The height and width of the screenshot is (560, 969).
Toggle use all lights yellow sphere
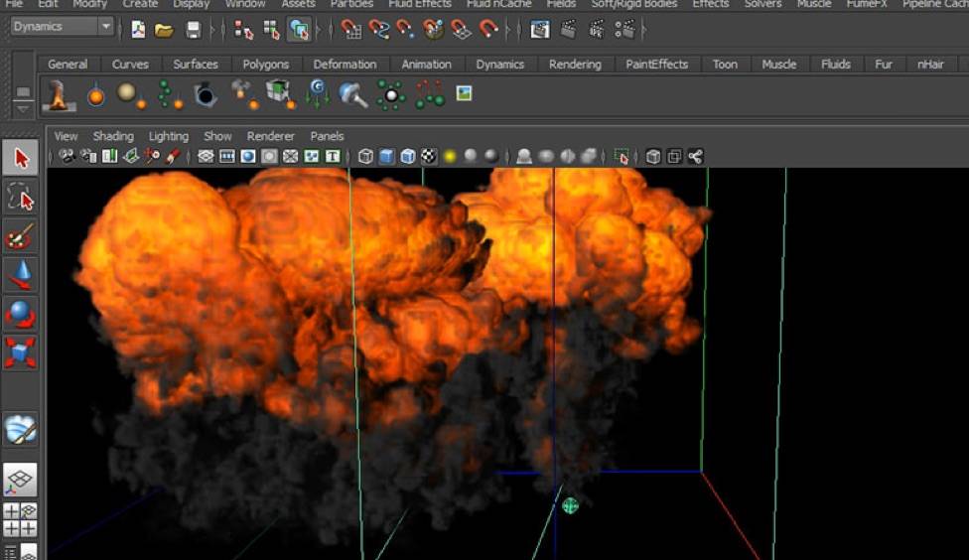pos(450,156)
